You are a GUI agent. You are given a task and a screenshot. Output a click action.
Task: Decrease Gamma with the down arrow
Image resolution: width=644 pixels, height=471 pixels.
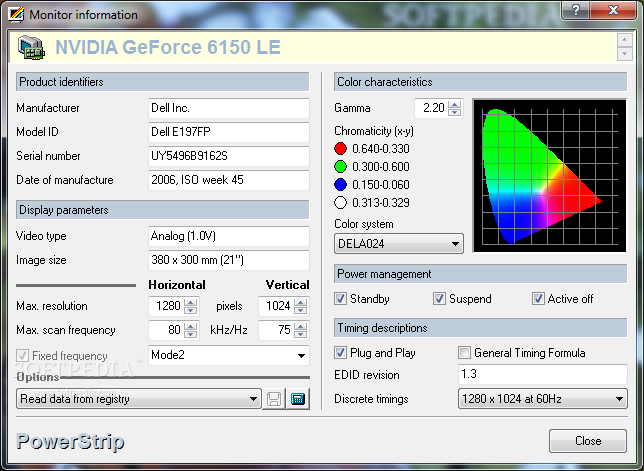(x=454, y=112)
